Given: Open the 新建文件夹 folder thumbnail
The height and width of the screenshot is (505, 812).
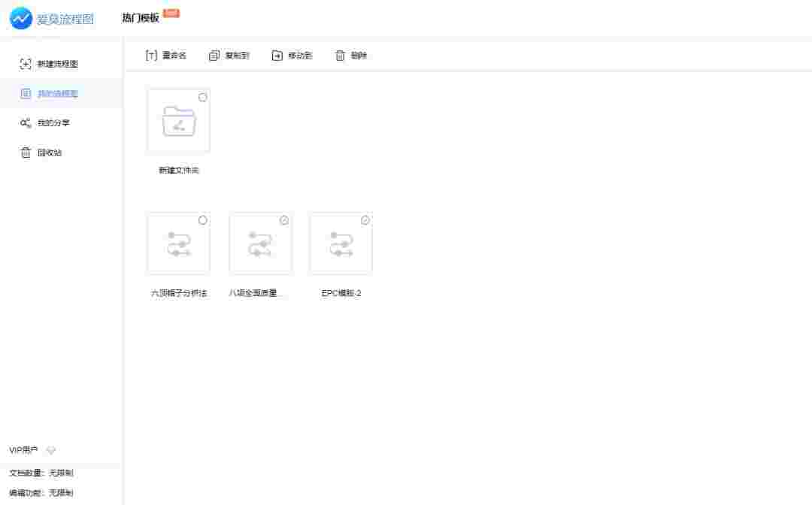Looking at the screenshot, I should [178, 120].
